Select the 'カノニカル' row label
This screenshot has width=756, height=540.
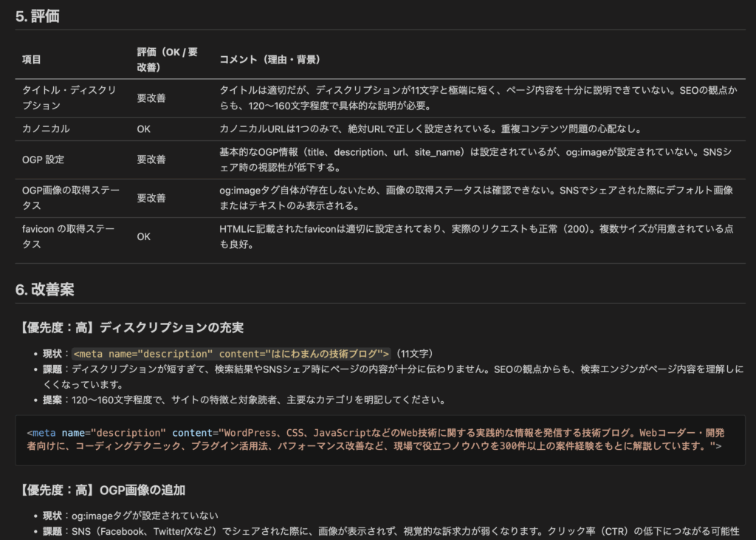(46, 129)
